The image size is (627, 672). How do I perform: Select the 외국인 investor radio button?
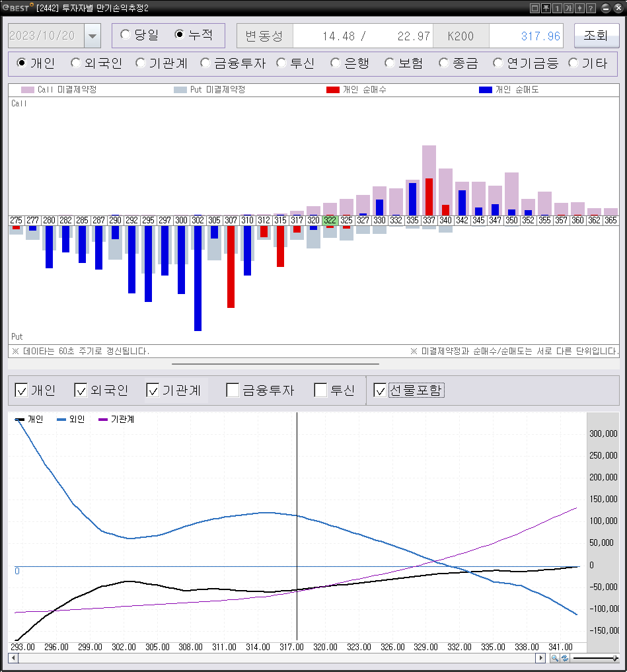(75, 63)
